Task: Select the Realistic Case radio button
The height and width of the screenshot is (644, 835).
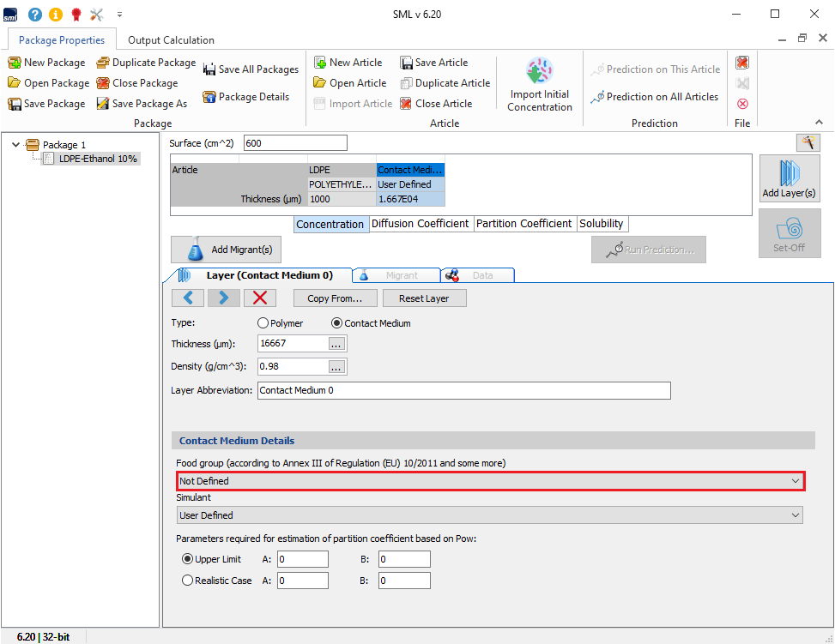Action: 188,581
